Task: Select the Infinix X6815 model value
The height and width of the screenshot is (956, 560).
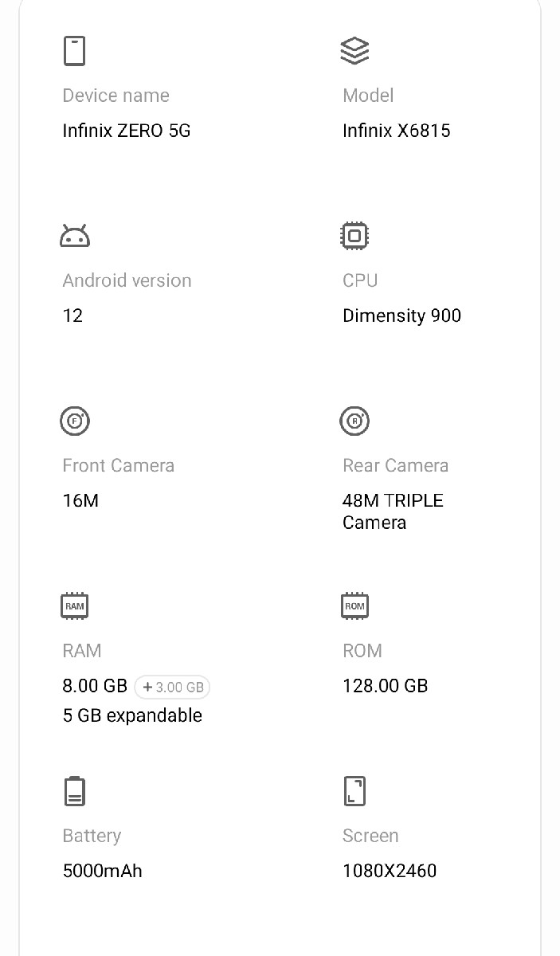Action: tap(397, 131)
